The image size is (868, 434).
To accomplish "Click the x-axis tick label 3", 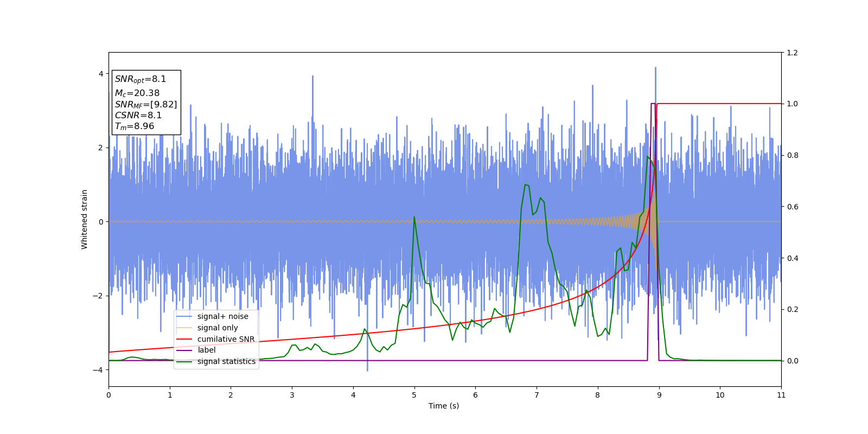I will (x=292, y=395).
